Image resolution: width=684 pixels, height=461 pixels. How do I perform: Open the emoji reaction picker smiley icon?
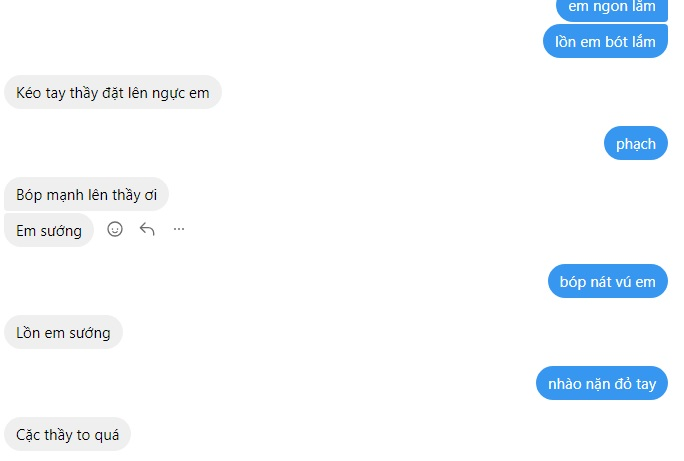click(x=115, y=229)
